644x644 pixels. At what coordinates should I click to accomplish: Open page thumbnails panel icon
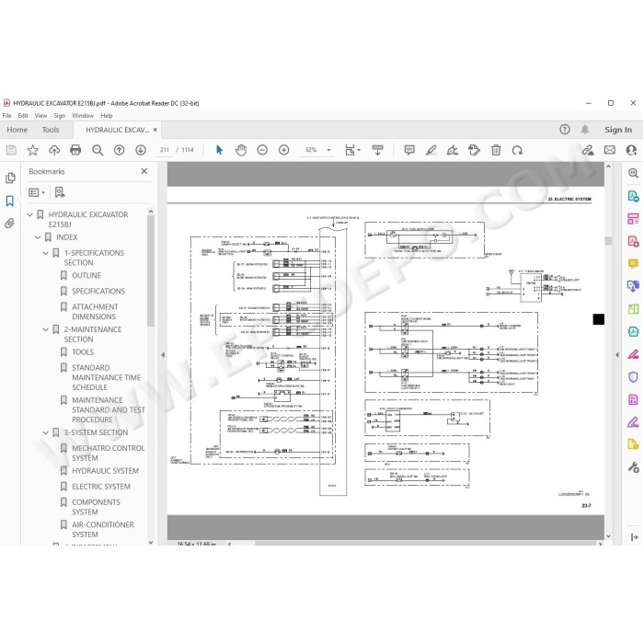[x=10, y=178]
